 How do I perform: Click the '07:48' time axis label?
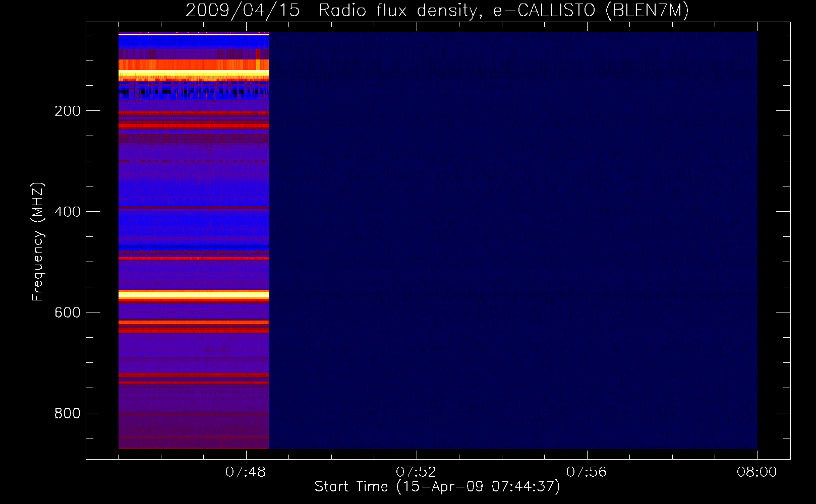246,472
